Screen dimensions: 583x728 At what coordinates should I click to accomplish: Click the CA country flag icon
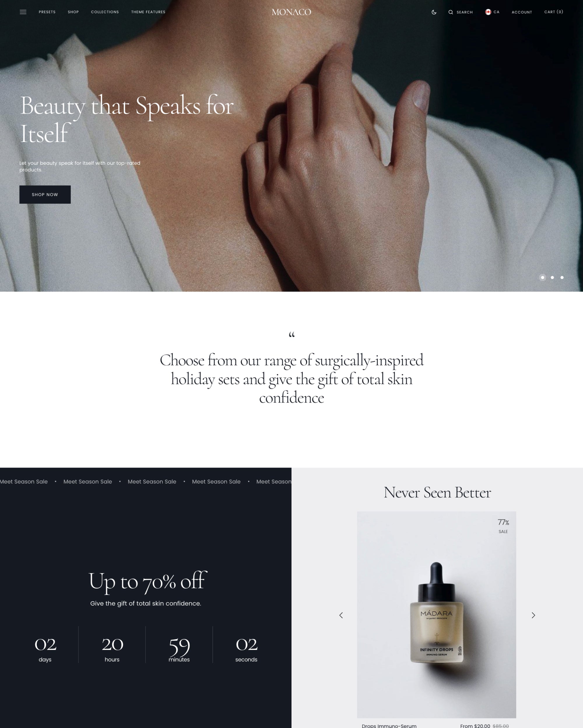[487, 12]
